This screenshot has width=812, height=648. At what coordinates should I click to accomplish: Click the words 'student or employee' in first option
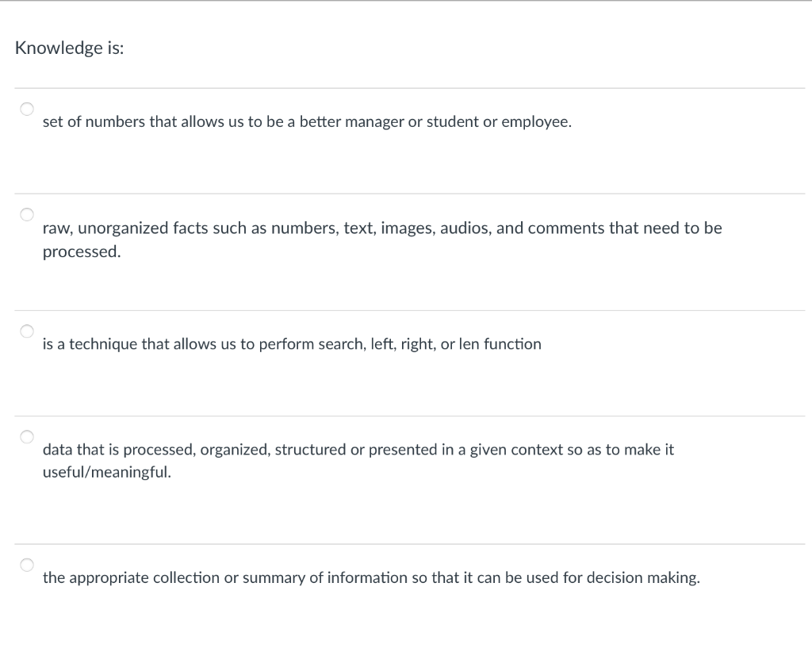(x=498, y=122)
